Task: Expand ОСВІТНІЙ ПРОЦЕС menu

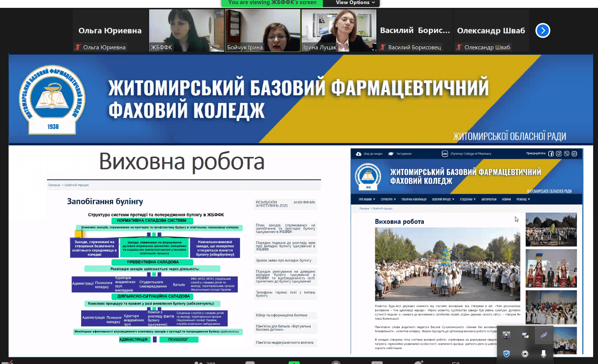Action: click(443, 200)
